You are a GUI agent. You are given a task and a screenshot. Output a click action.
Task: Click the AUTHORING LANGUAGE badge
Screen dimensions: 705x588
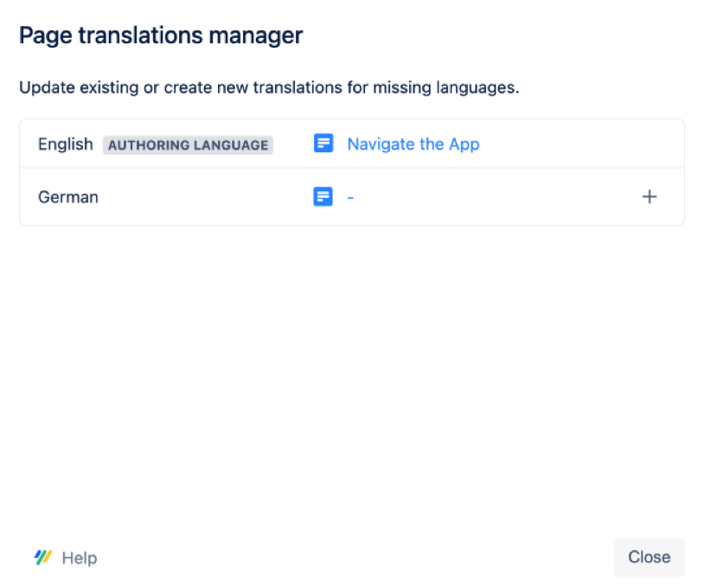click(188, 144)
